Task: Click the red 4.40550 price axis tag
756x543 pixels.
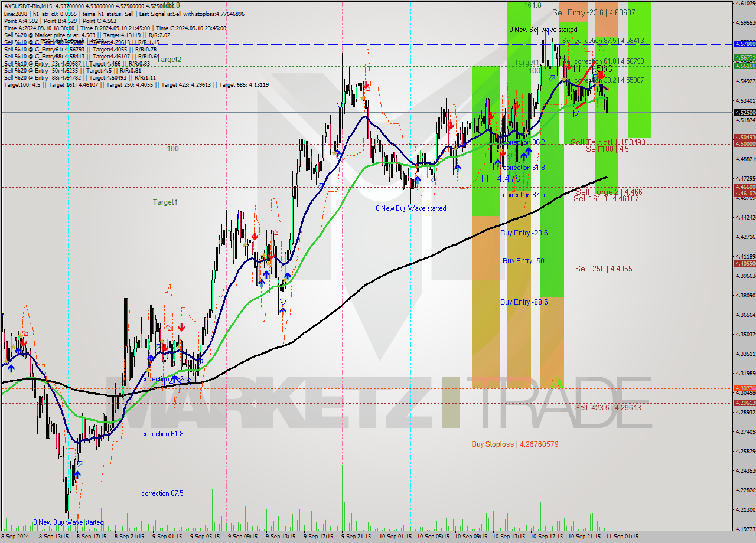Action: tap(744, 263)
